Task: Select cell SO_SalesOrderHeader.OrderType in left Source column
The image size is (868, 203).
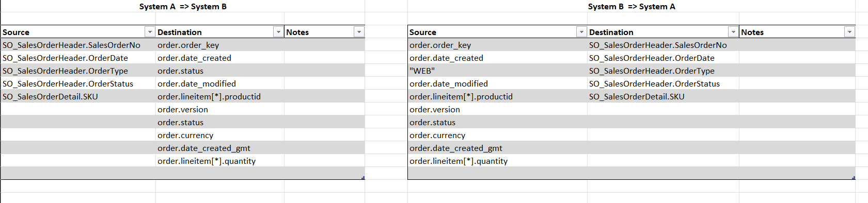Action: [78, 71]
